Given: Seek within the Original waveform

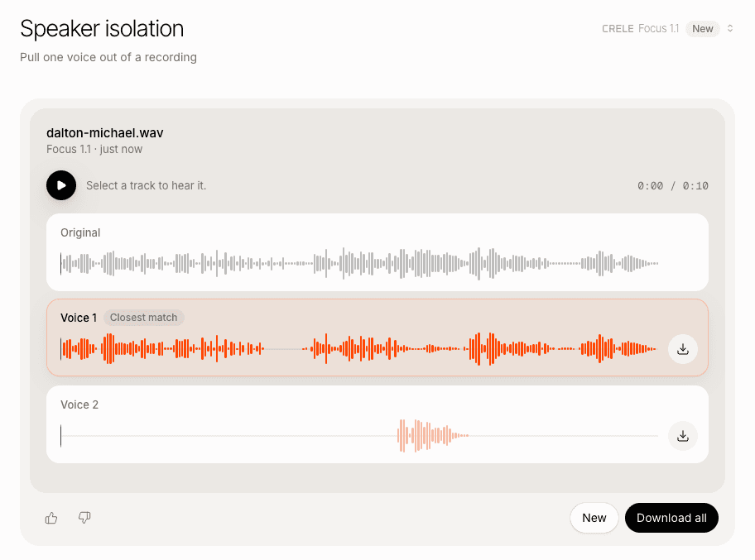Looking at the screenshot, I should point(359,263).
